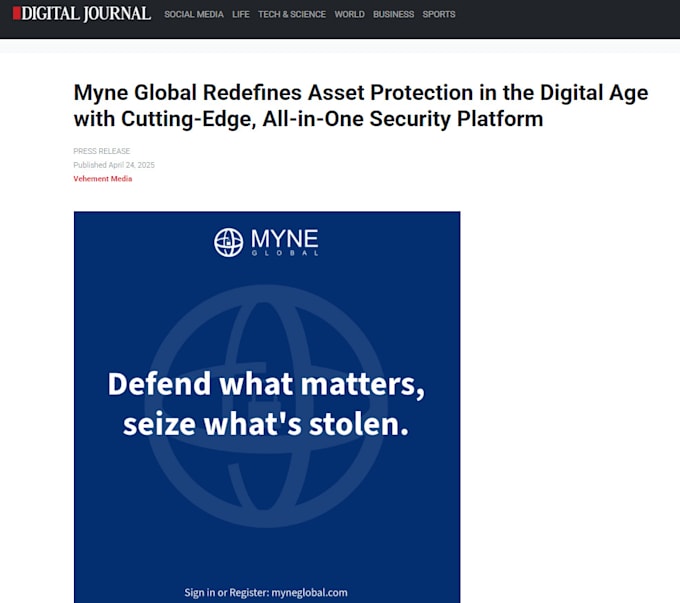Open the Business section
The height and width of the screenshot is (603, 680).
[393, 14]
